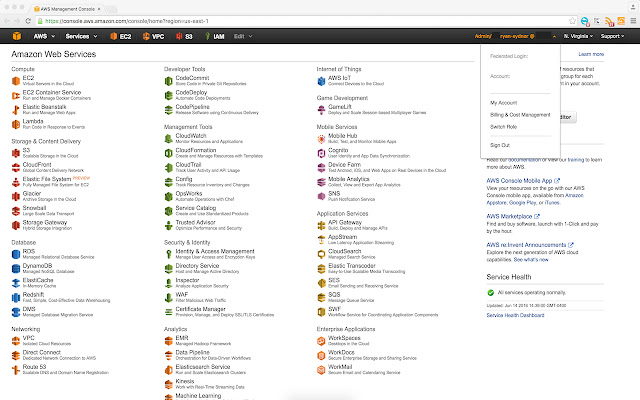Open the Lambda service icon
This screenshot has width=640, height=400.
point(16,124)
